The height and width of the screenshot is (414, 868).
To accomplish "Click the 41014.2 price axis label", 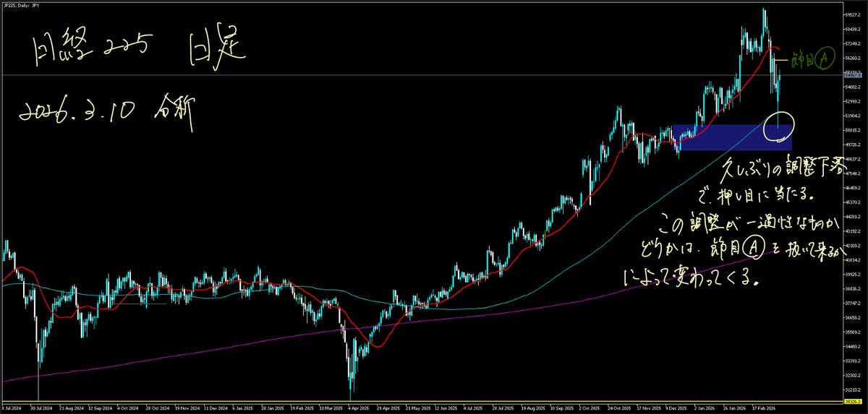I will tap(854, 260).
